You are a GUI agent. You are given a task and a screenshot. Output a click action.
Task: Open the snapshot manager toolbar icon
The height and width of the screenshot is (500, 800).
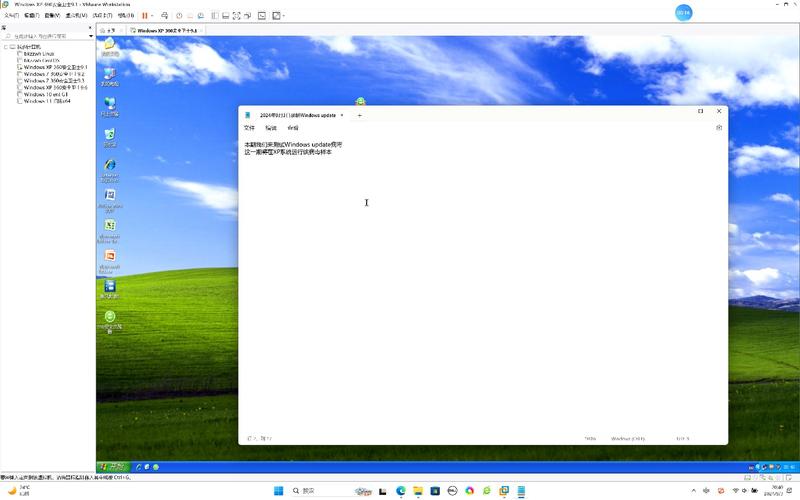click(x=201, y=16)
